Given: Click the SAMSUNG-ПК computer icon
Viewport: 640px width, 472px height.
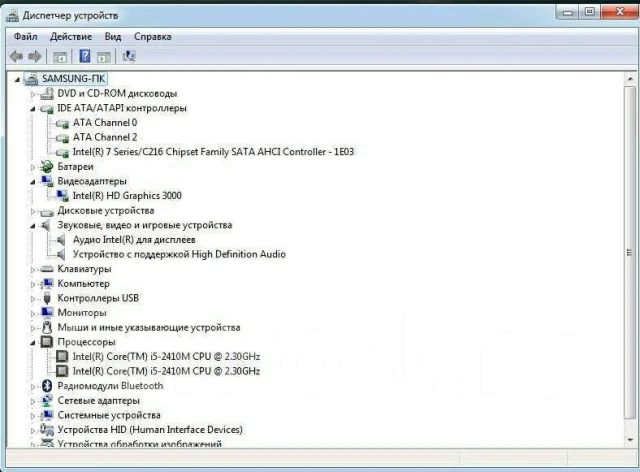Looking at the screenshot, I should click(31, 78).
